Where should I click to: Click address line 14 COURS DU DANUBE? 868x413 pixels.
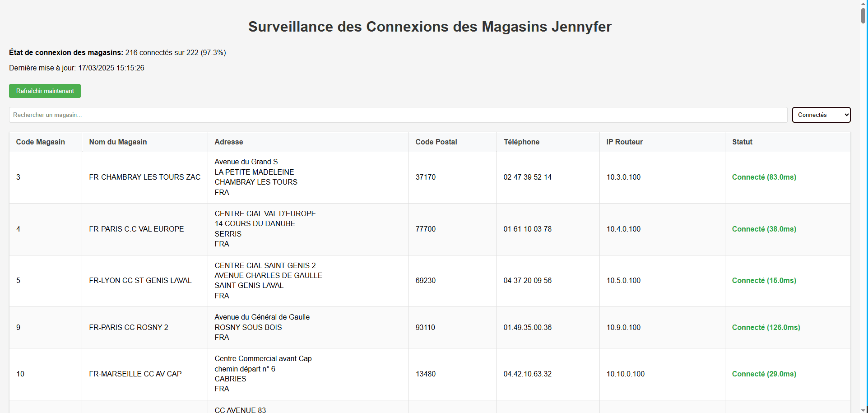coord(255,223)
